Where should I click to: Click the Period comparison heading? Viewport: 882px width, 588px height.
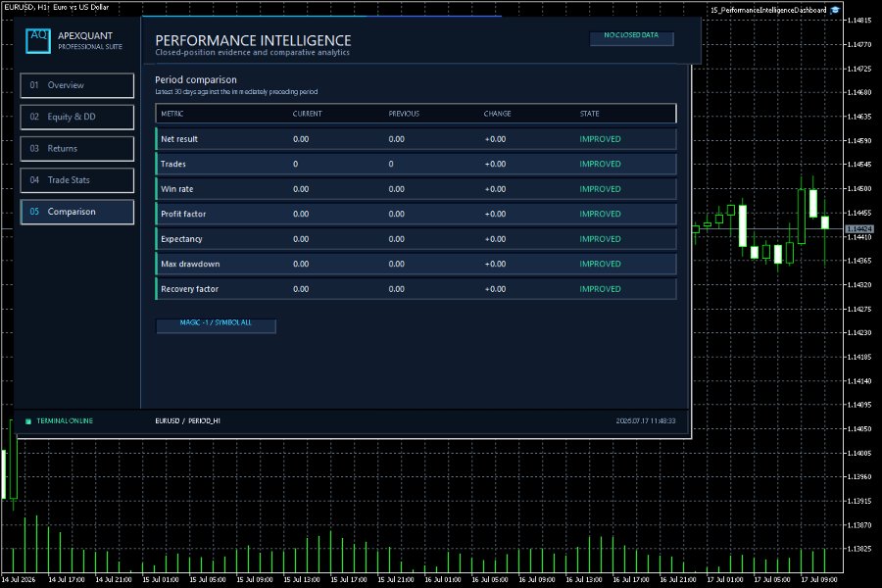click(196, 80)
